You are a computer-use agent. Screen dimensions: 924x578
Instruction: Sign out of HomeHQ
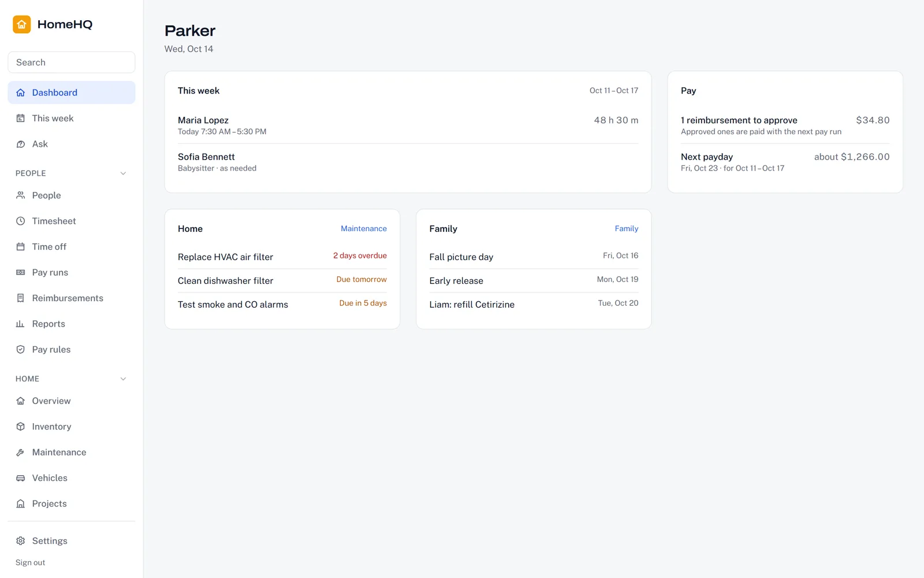point(30,562)
